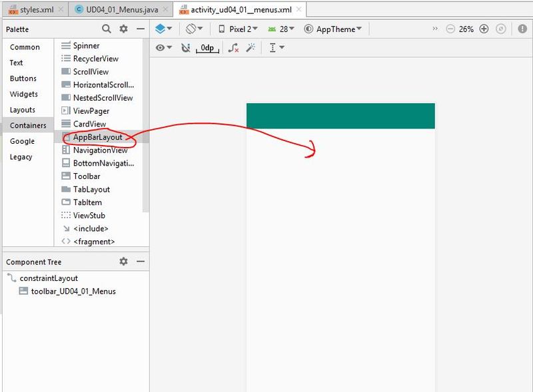Open the orientation for preview dropdown
The width and height of the screenshot is (533, 392).
194,29
